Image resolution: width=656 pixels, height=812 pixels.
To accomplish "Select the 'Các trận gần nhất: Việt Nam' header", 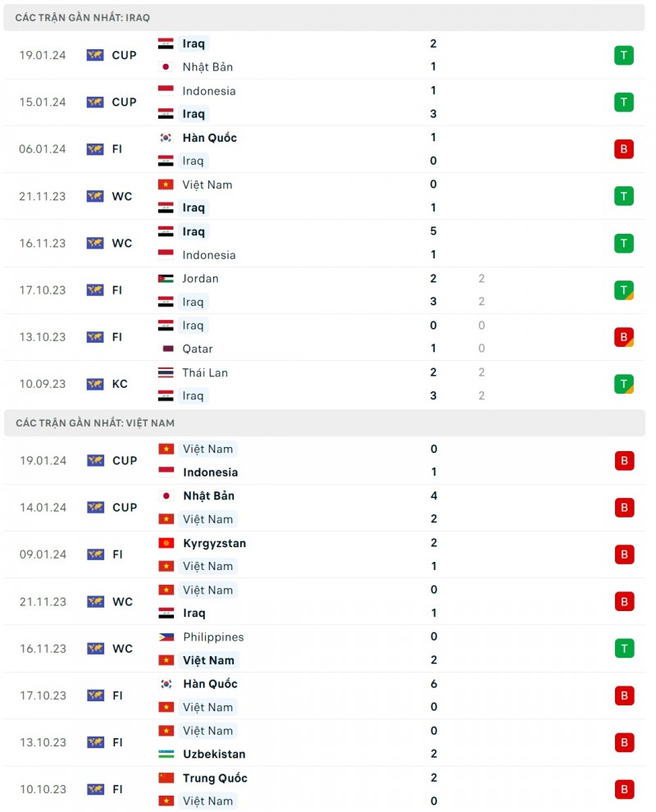I will click(x=94, y=423).
